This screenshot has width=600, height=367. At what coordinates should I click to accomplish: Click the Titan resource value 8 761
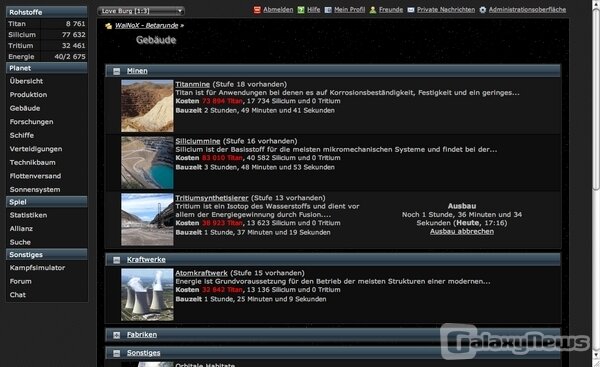pos(75,24)
